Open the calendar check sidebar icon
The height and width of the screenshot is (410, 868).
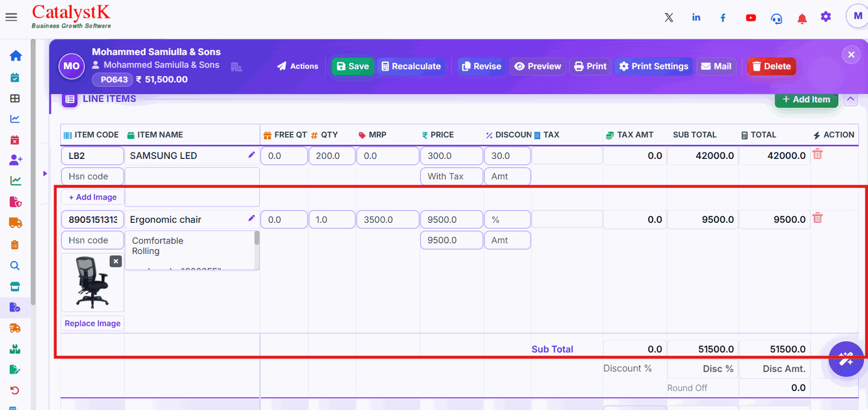[x=15, y=78]
